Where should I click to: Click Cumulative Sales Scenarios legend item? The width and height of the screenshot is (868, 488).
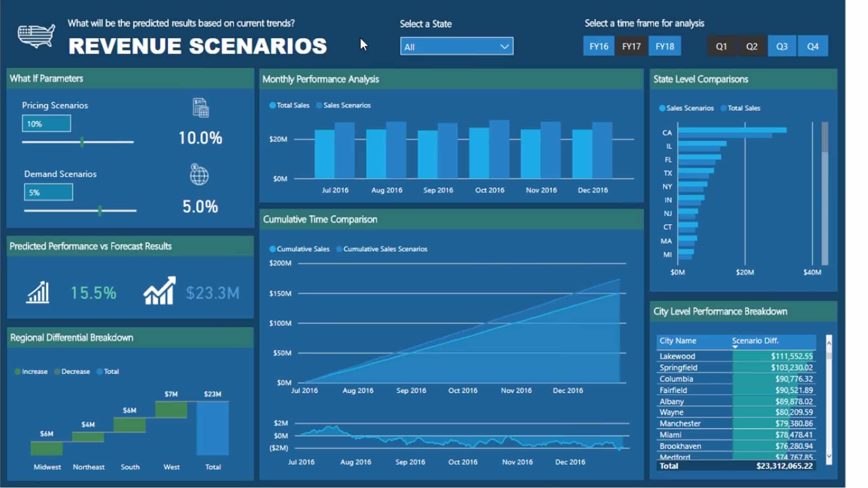click(382, 249)
